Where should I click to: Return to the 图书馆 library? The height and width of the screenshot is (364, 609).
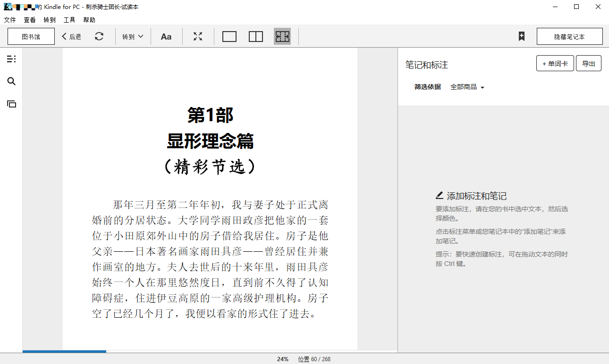(31, 36)
